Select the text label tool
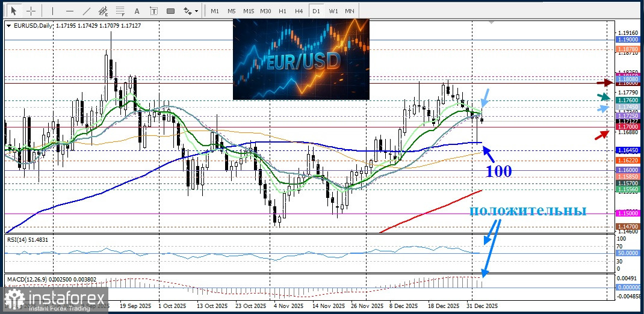The height and width of the screenshot is (314, 644). (x=153, y=11)
